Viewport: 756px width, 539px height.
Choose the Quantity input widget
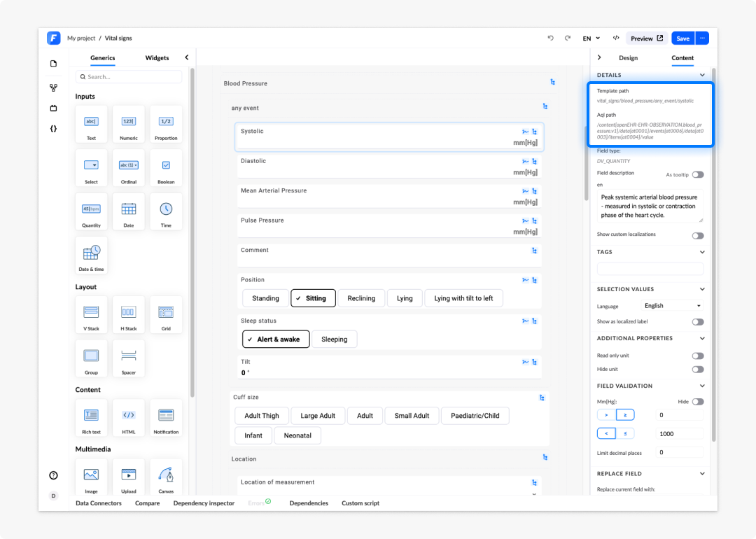click(91, 211)
